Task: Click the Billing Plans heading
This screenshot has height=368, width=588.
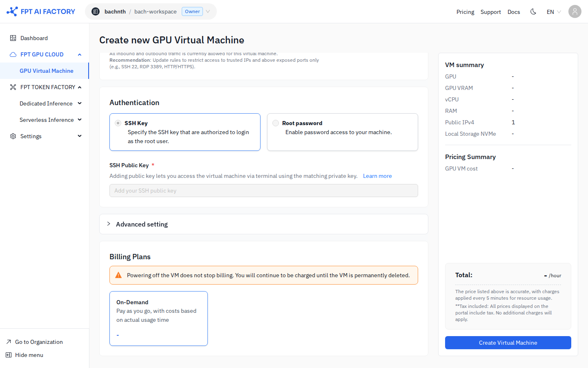Action: point(130,257)
